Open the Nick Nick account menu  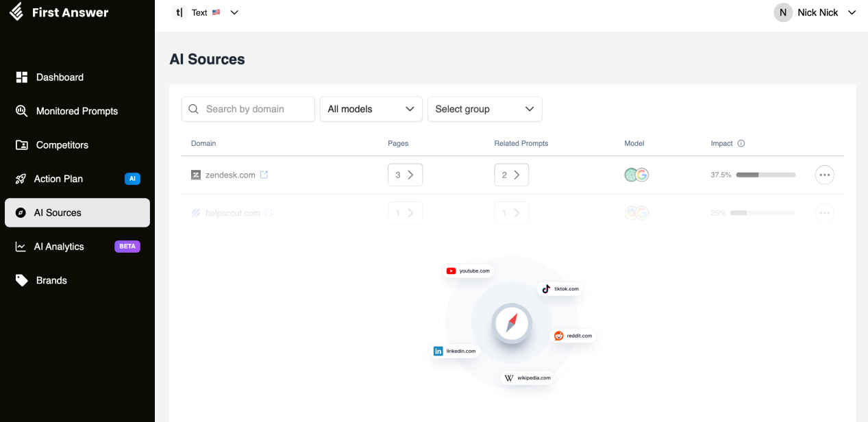(x=815, y=12)
